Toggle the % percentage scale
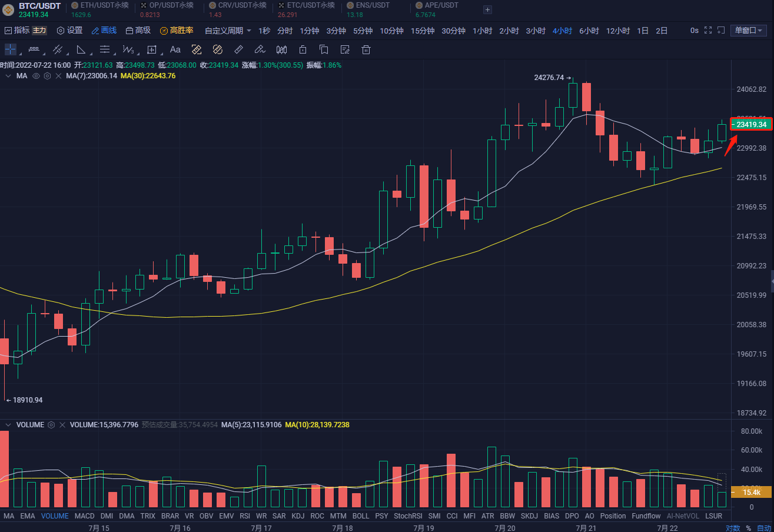Screen dimensions: 774x532 [748, 528]
